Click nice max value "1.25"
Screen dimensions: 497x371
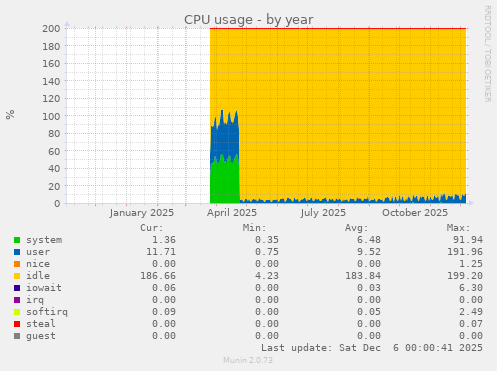[471, 264]
